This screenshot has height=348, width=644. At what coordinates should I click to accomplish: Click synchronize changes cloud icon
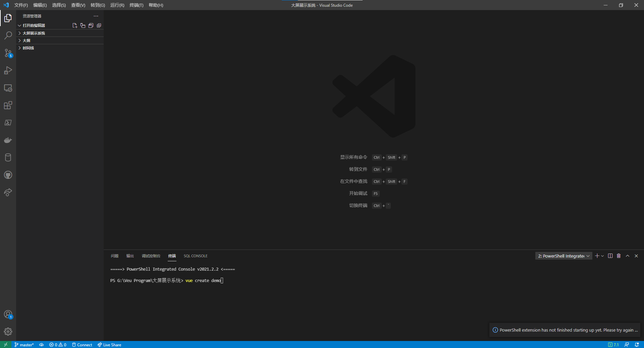(42, 345)
